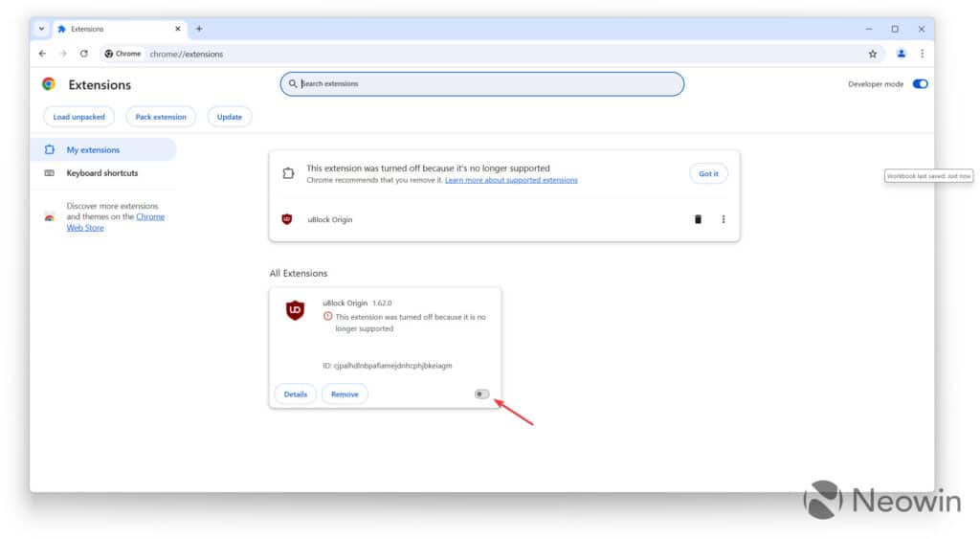Focus the Search extensions field
The width and height of the screenshot is (980, 539).
pos(482,84)
